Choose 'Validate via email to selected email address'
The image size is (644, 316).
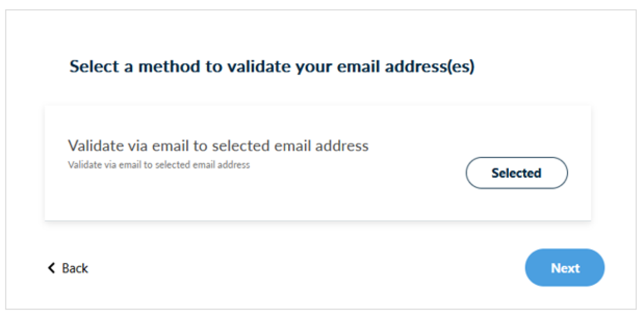point(218,145)
